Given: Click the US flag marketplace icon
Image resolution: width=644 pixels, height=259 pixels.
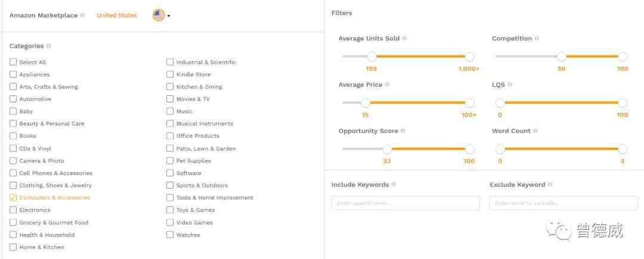Looking at the screenshot, I should pyautogui.click(x=159, y=15).
